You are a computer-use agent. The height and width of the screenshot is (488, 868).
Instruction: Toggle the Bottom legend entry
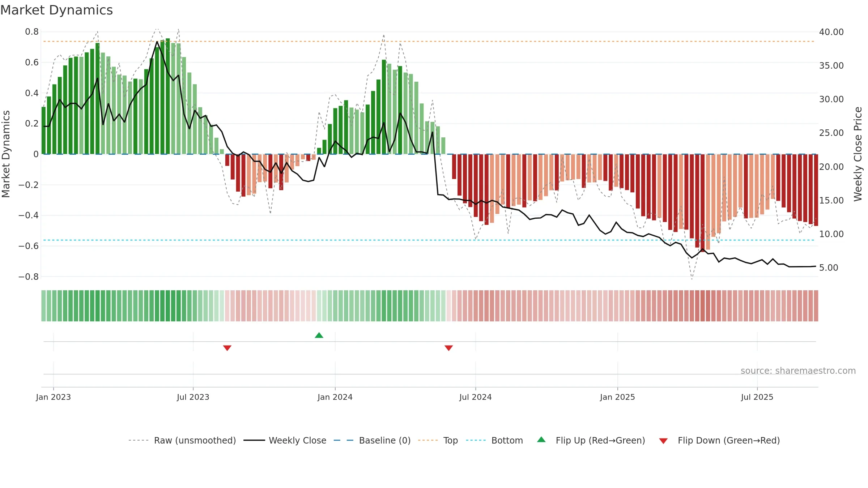(494, 440)
